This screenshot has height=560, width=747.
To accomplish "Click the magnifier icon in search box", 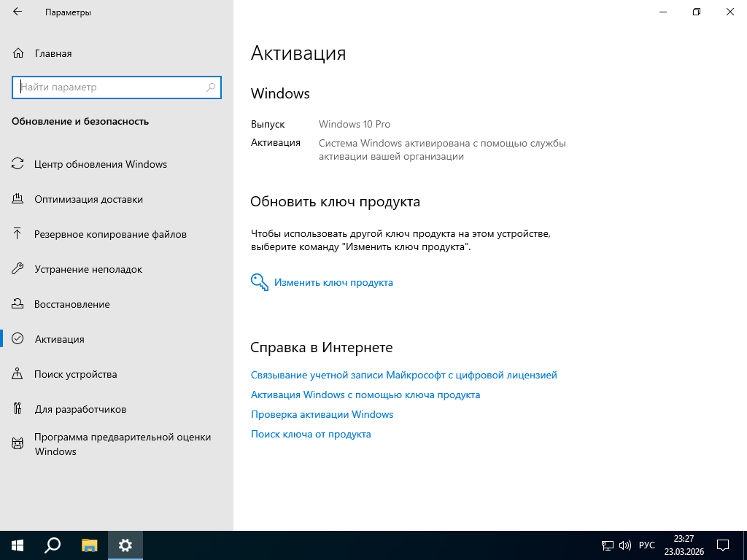I will pos(211,87).
